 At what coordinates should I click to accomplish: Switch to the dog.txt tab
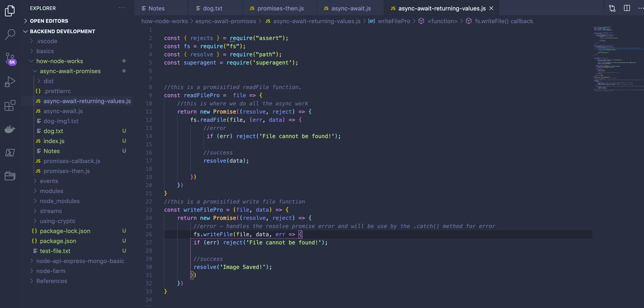click(213, 8)
